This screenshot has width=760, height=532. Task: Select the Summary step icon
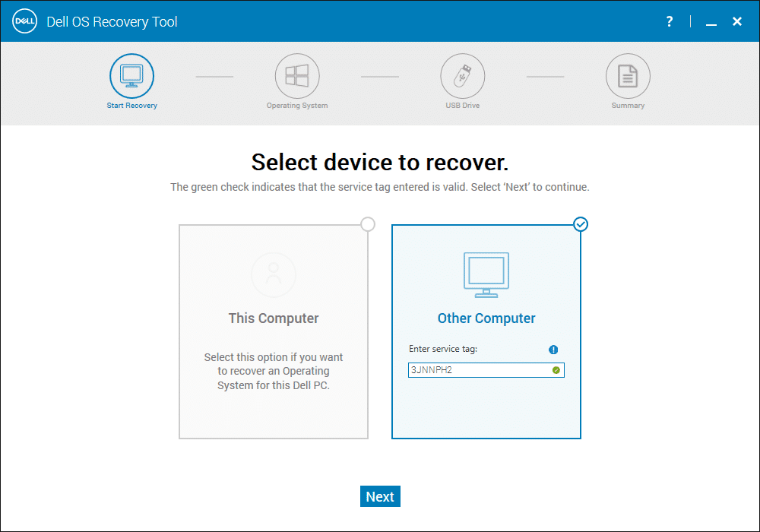[628, 76]
